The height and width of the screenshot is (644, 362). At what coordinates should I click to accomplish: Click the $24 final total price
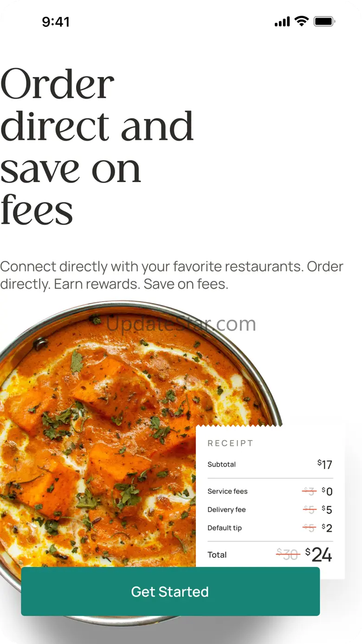tap(319, 554)
